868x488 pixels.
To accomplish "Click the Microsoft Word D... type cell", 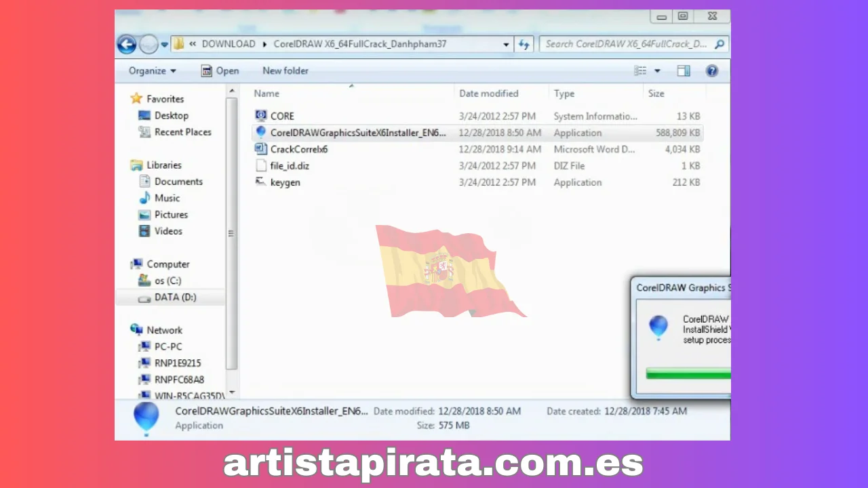I will click(595, 149).
